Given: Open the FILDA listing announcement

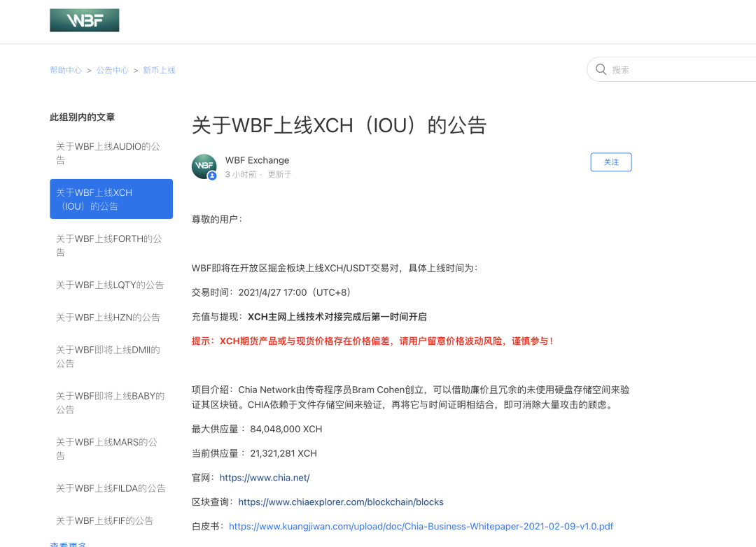Looking at the screenshot, I should point(111,488).
